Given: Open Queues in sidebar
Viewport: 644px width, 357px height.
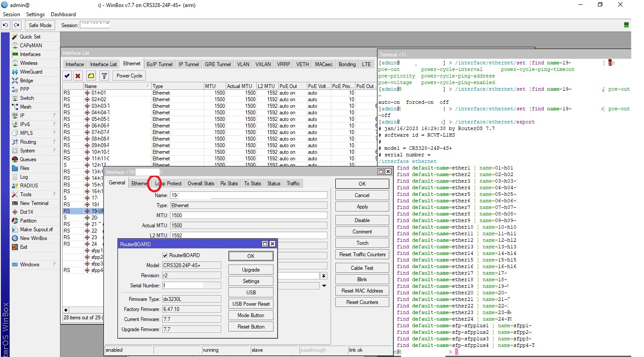Looking at the screenshot, I should click(x=28, y=159).
